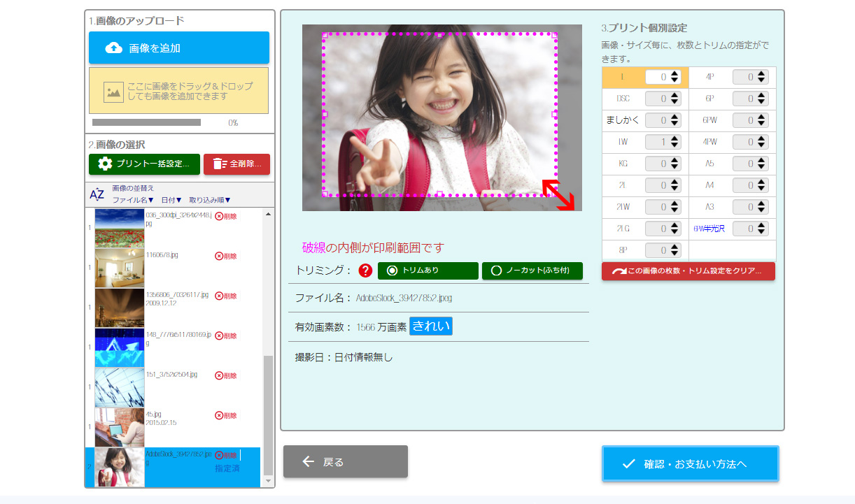Click the LW size quantity stepper

(x=674, y=142)
